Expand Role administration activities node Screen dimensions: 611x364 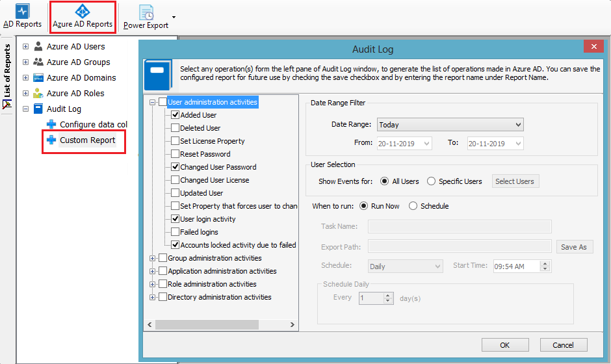pos(152,284)
